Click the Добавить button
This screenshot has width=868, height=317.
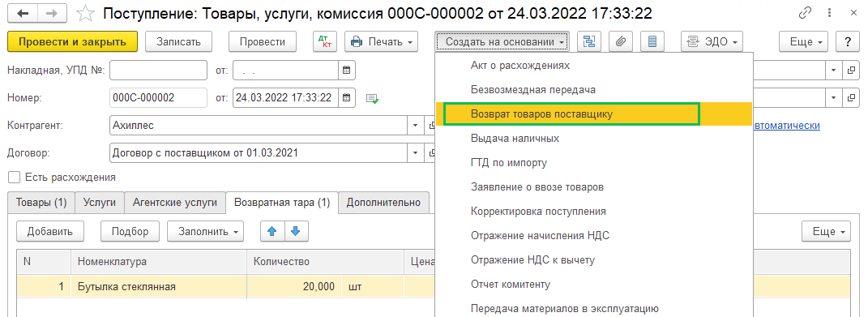[x=49, y=232]
